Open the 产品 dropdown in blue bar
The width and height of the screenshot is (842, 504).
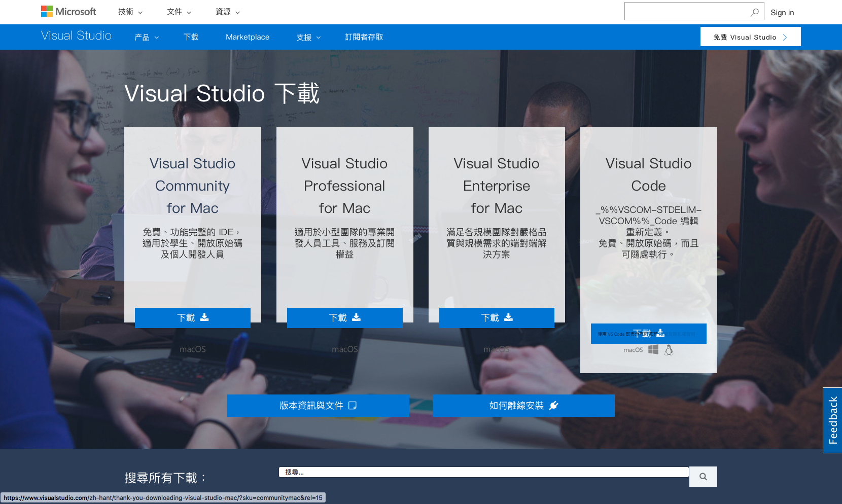147,37
